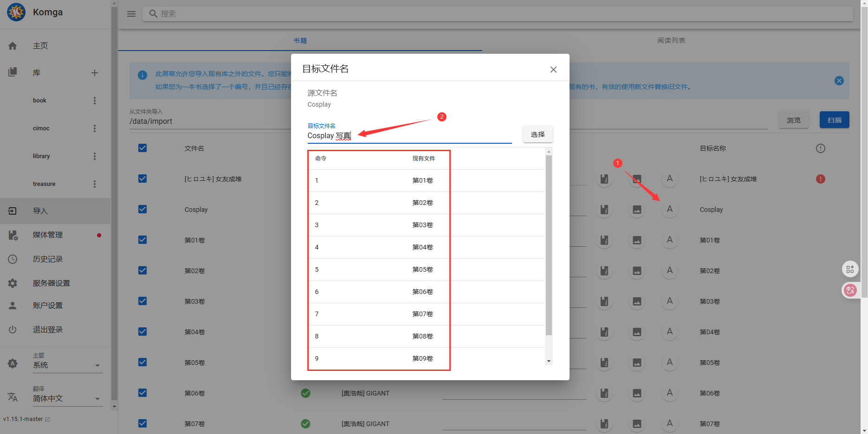Switch to the 阅读列表 tab
The image size is (868, 434).
tap(671, 40)
